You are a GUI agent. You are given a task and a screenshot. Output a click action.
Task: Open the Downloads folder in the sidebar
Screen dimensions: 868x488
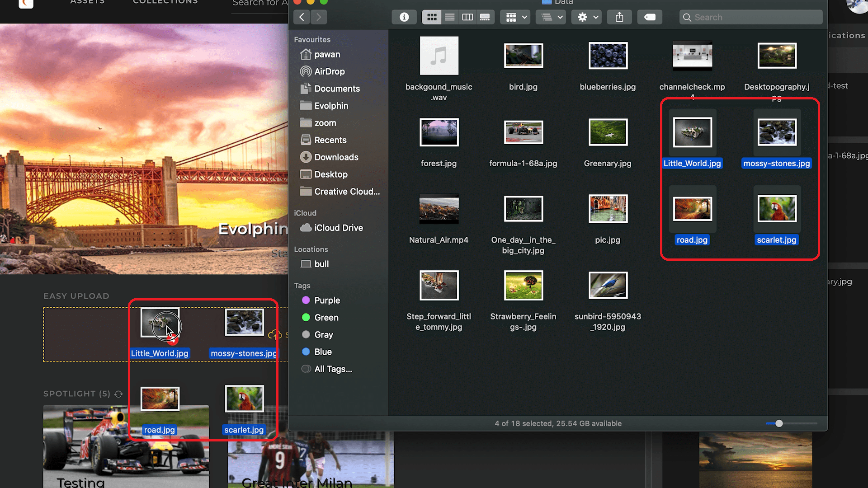pos(335,157)
